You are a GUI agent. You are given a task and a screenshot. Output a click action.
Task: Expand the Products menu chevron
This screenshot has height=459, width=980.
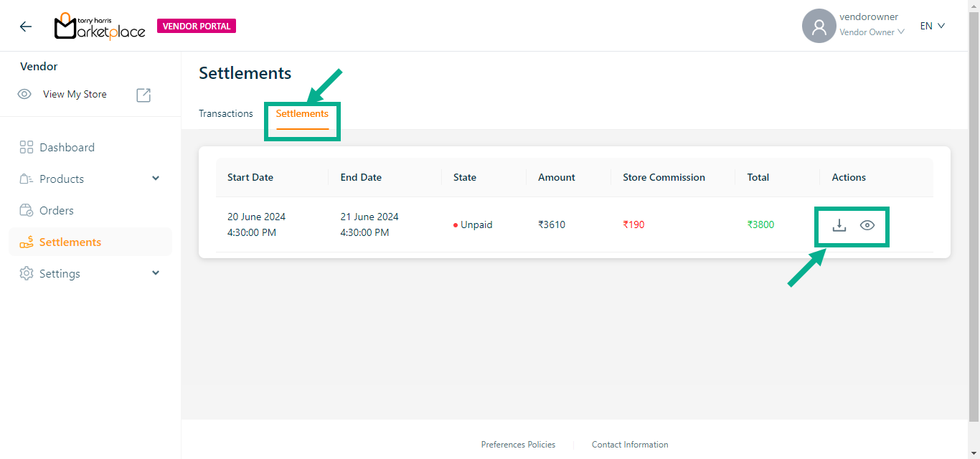pyautogui.click(x=156, y=179)
